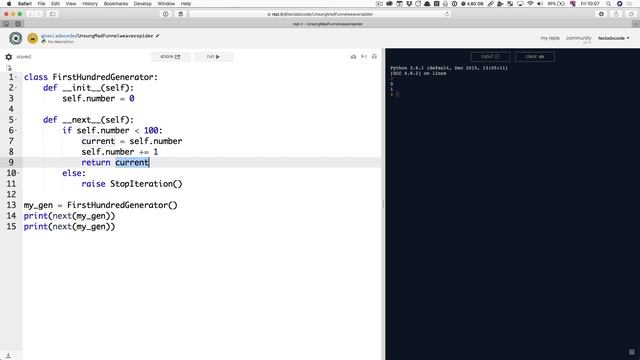Open the Window menu
The height and width of the screenshot is (360, 640).
(166, 4)
